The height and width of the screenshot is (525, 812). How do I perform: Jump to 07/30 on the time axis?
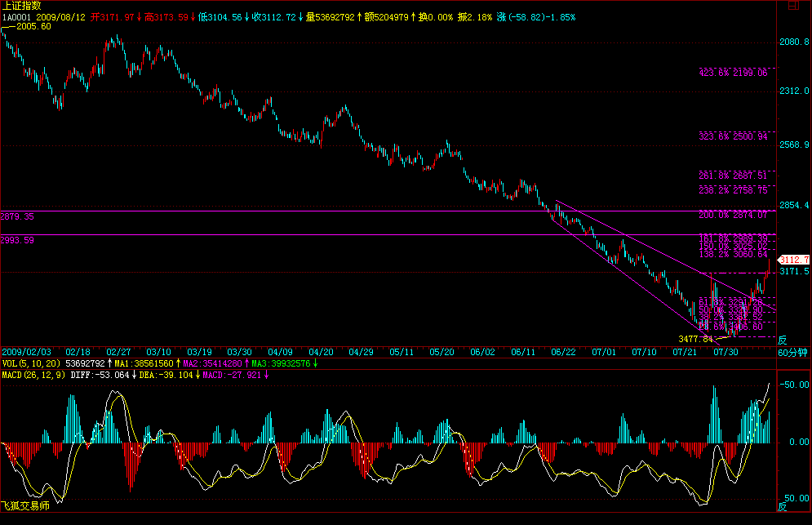pos(726,353)
